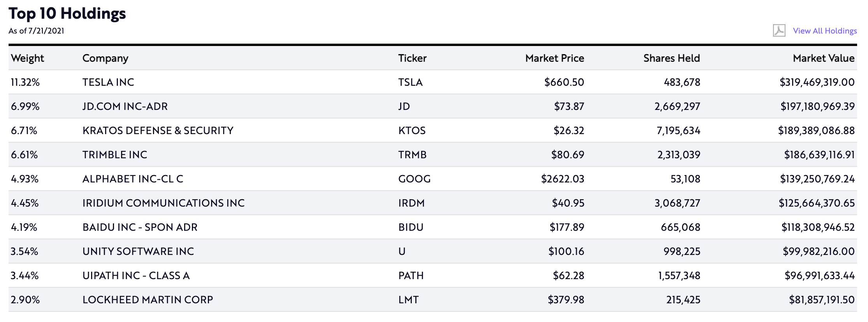
Task: Select LOCKHEED MARTIN CORP company name
Action: 148,300
